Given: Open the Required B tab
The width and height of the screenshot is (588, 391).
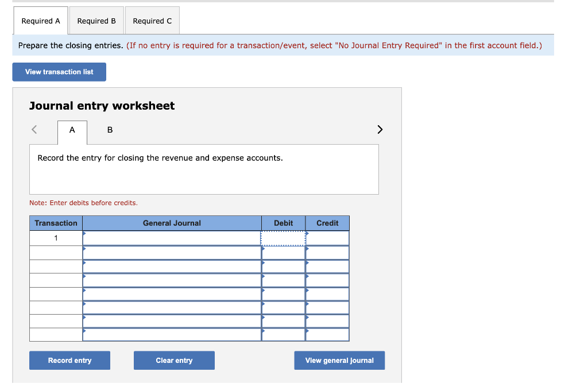Looking at the screenshot, I should click(x=96, y=21).
